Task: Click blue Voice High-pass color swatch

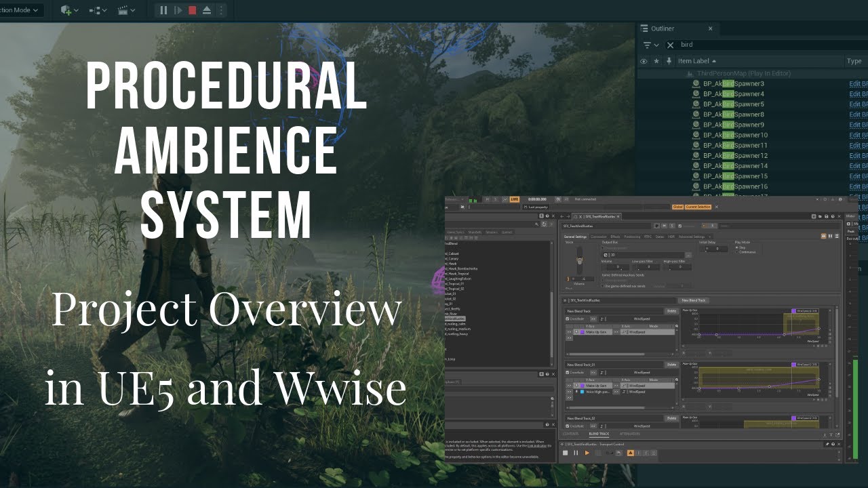Action: point(582,392)
